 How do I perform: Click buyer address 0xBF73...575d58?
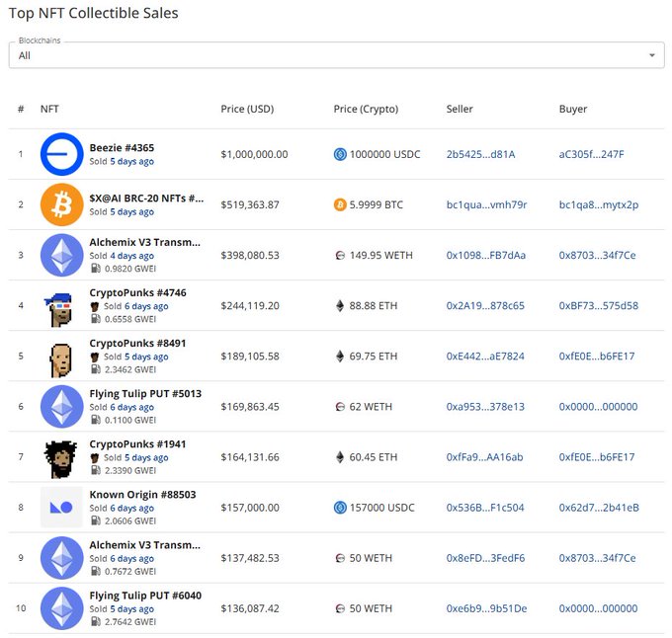[599, 306]
